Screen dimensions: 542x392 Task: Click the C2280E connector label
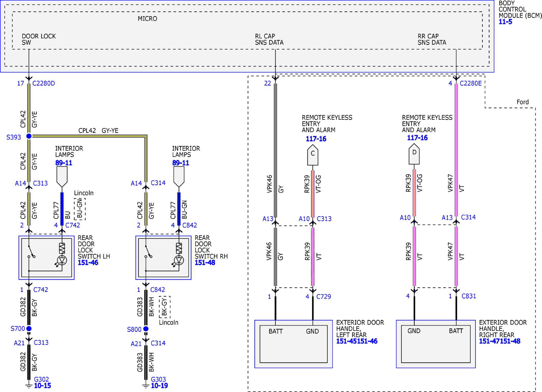coord(471,83)
